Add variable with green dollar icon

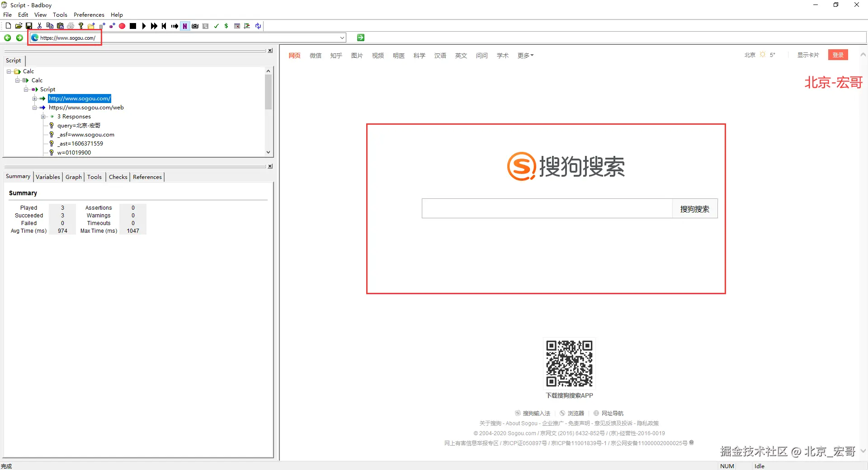coord(226,26)
